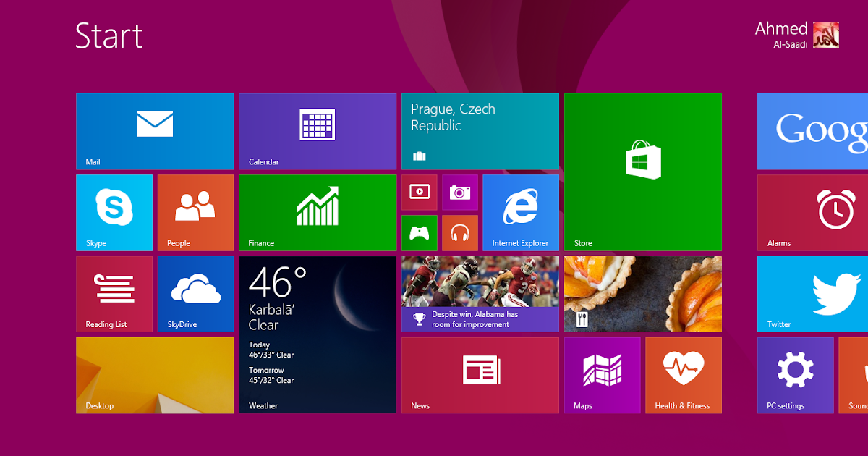Click the Ahmed Al-Saadi account name
The image size is (868, 456).
coord(781,35)
